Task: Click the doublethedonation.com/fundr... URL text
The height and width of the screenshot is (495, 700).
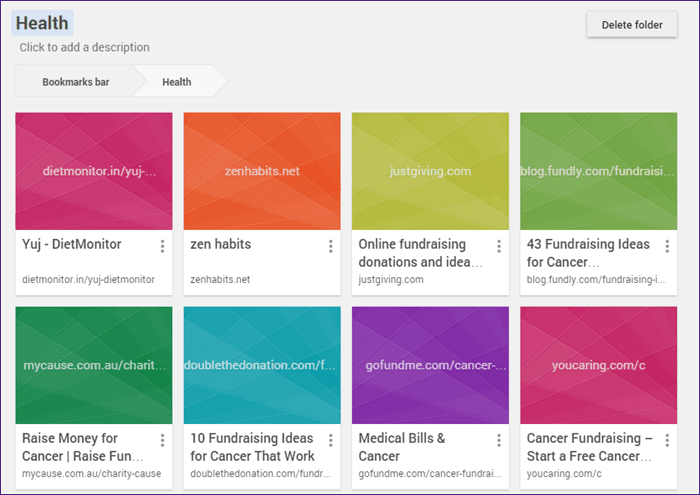Action: click(260, 474)
